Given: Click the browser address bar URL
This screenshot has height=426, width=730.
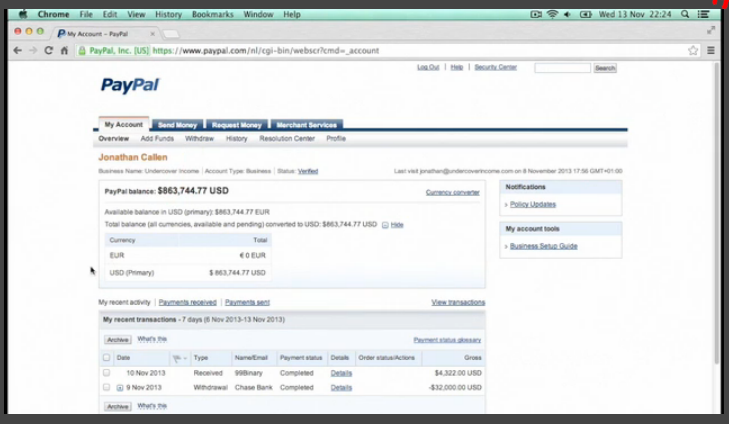Looking at the screenshot, I should (266, 51).
